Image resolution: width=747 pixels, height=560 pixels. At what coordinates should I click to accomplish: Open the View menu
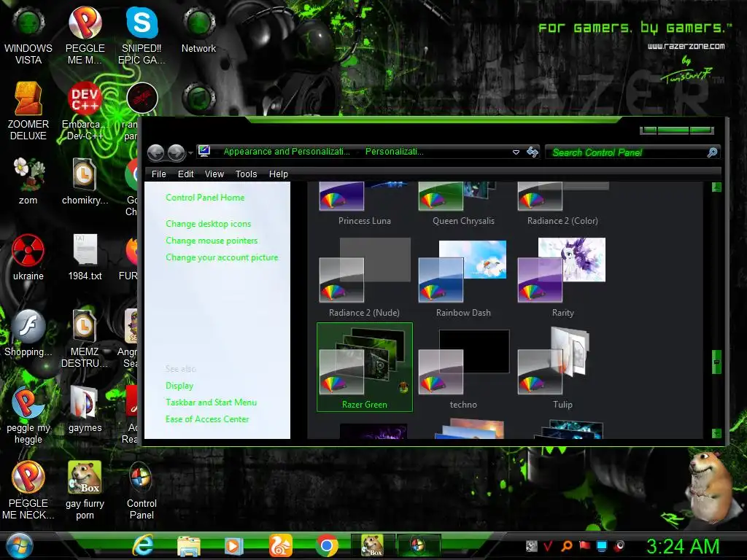click(x=214, y=174)
